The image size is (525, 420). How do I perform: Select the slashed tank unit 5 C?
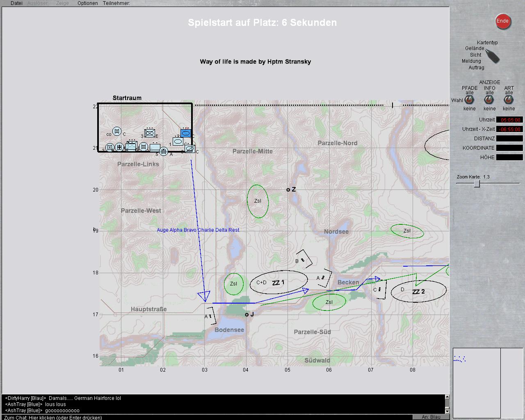tap(189, 149)
